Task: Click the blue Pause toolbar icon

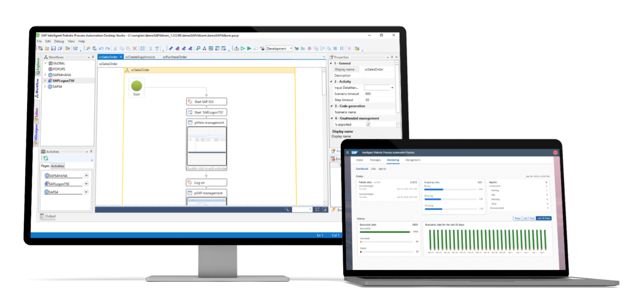Action: tap(342, 48)
